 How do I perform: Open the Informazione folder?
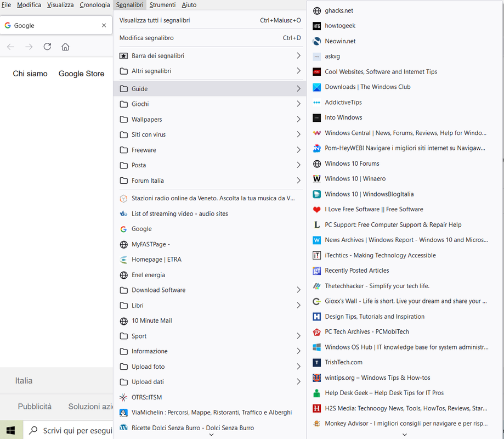click(x=210, y=351)
